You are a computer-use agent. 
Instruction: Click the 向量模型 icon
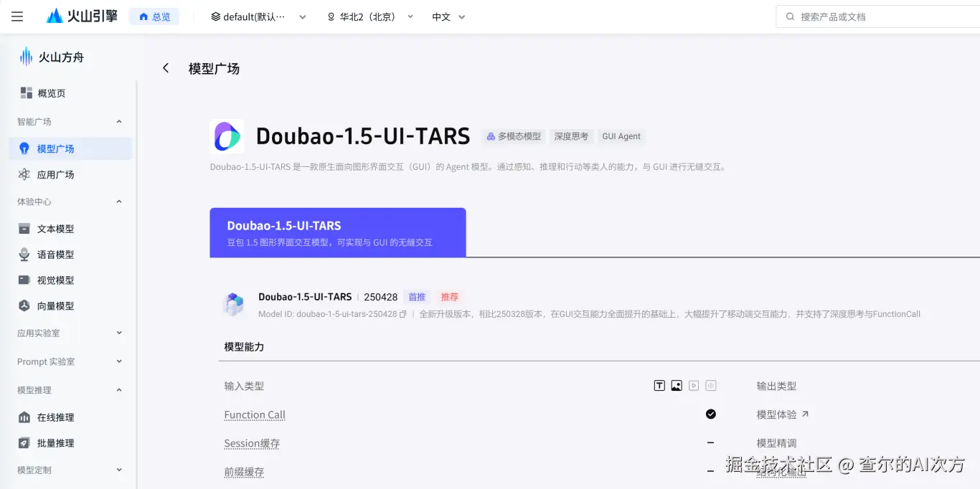point(24,305)
